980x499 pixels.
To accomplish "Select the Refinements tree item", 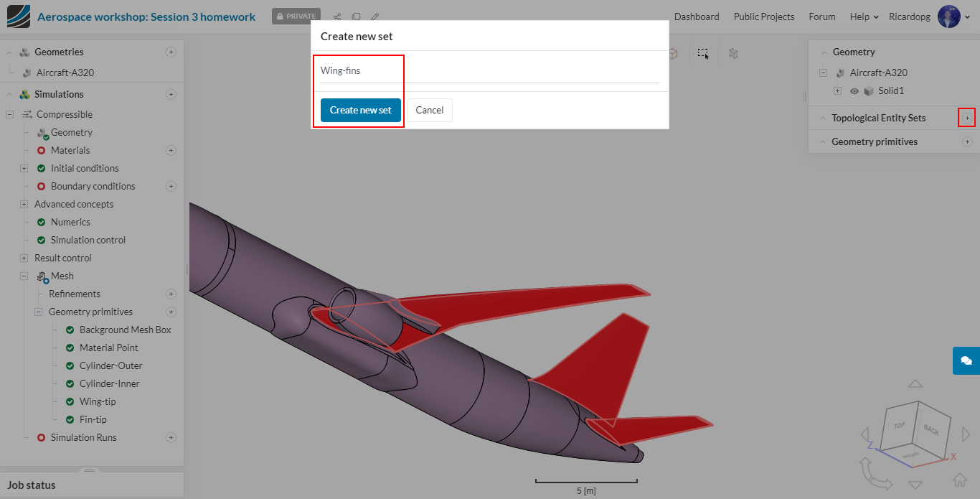I will [75, 294].
